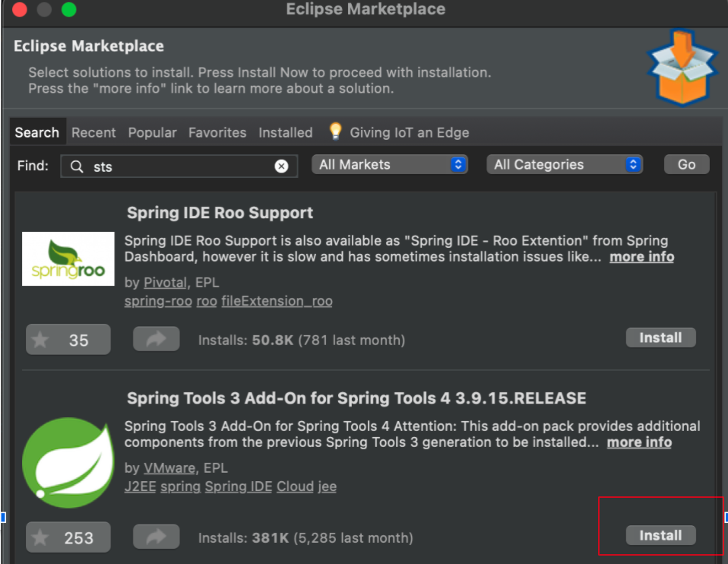The image size is (728, 564).
Task: Click the Spring Roo logo thumbnail
Action: click(x=68, y=258)
